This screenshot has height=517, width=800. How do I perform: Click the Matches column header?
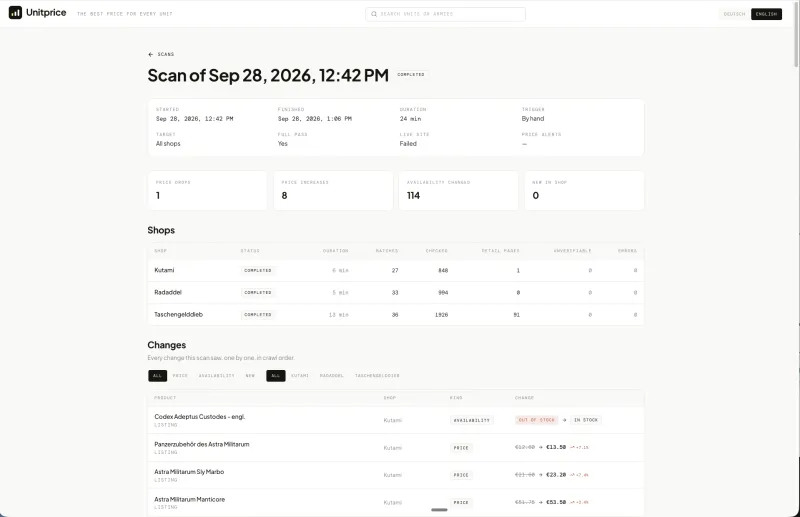pyautogui.click(x=387, y=251)
